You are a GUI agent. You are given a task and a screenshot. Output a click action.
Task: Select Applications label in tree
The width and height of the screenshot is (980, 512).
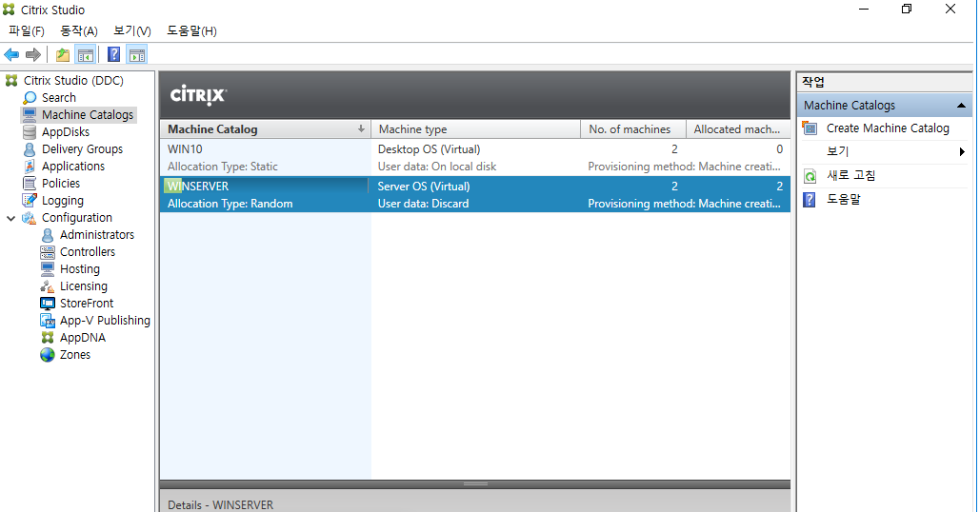[x=73, y=167]
